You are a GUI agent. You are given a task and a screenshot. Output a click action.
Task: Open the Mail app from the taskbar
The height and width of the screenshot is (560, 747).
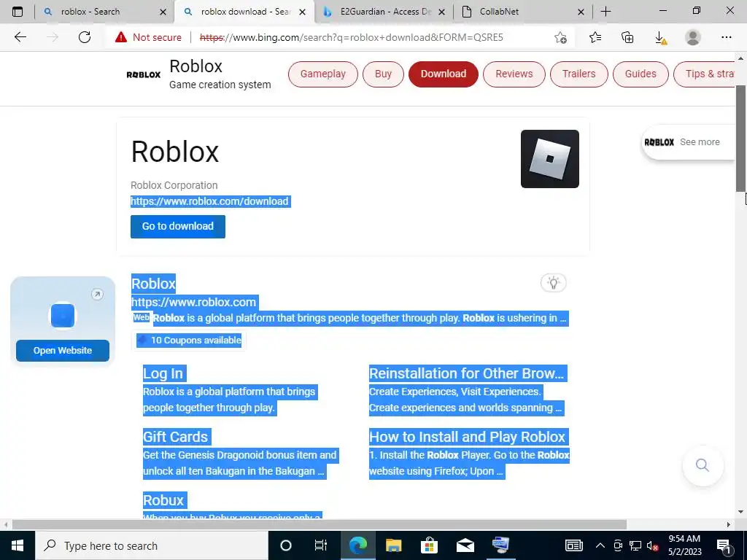pyautogui.click(x=465, y=545)
